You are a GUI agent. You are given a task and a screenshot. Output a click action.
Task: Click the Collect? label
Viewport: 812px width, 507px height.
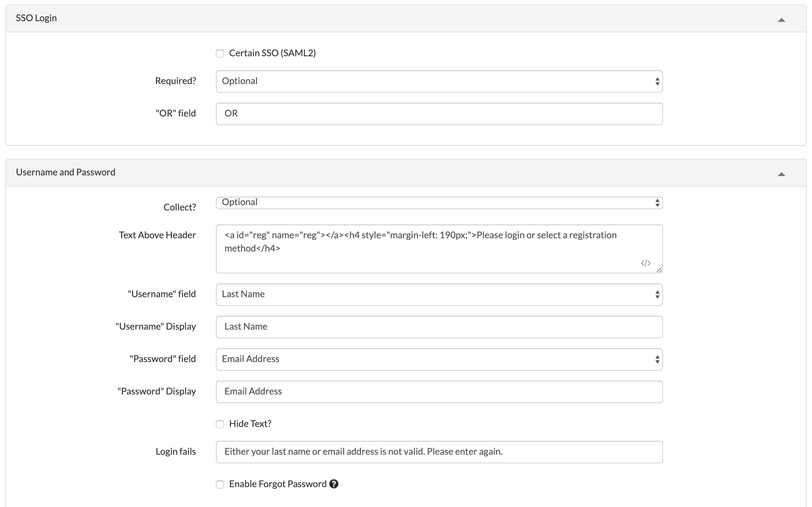[179, 207]
